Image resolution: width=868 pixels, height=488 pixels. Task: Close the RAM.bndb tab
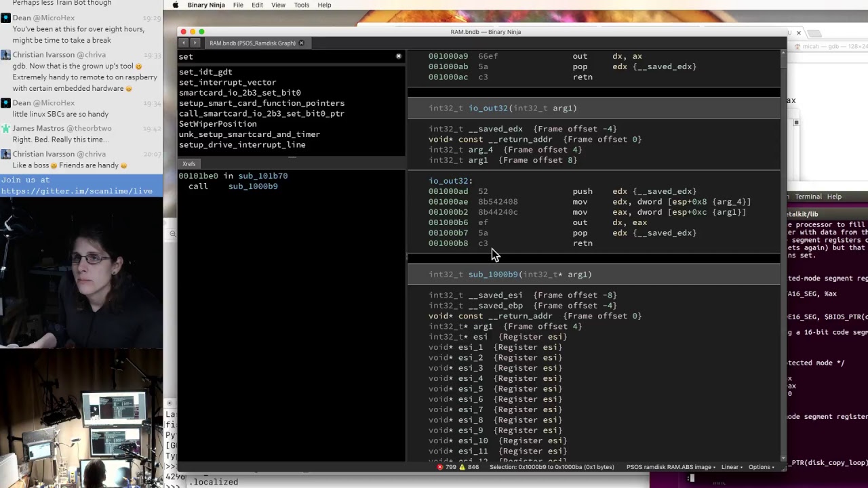tap(301, 43)
